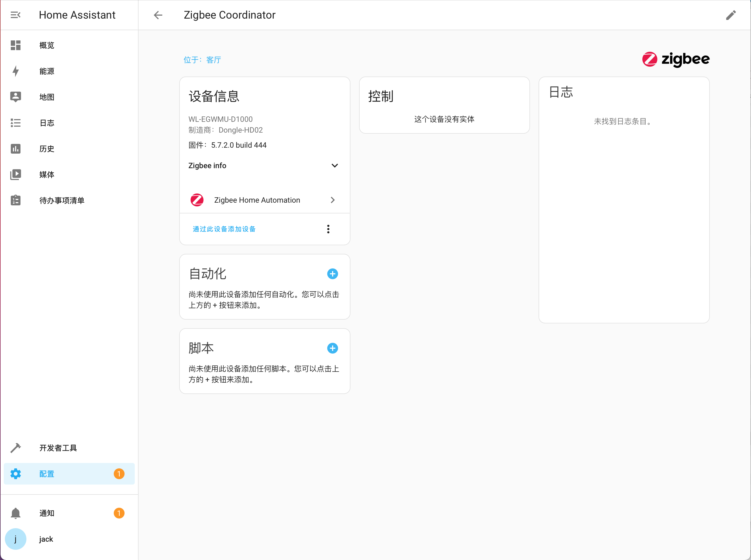Viewport: 751px width, 560px height.
Task: Add a script with plus icon
Action: point(332,348)
